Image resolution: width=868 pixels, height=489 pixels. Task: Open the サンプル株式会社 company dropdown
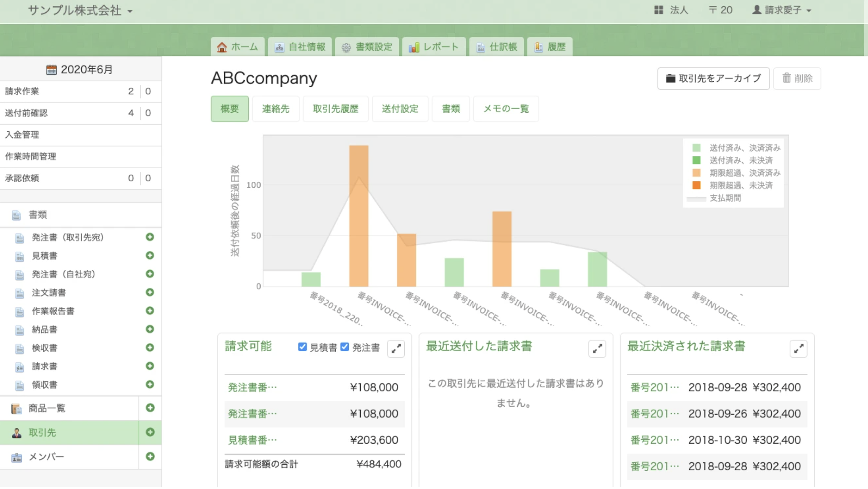(x=80, y=11)
